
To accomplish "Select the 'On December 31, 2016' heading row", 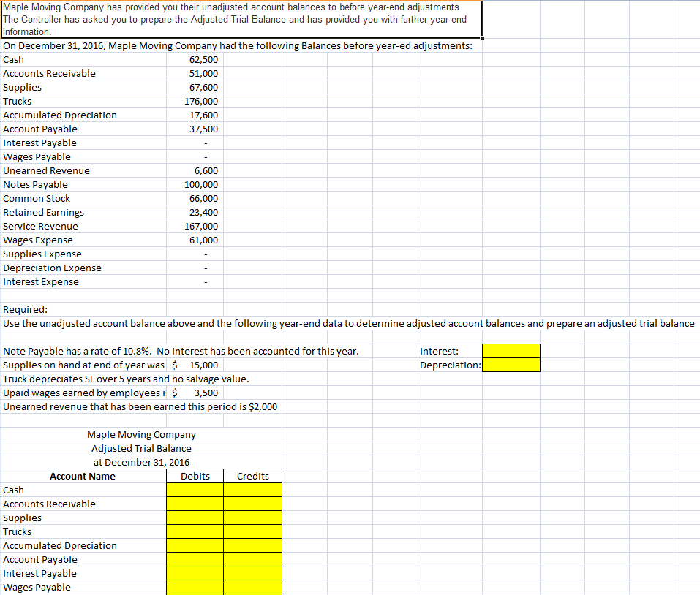I will coord(238,45).
